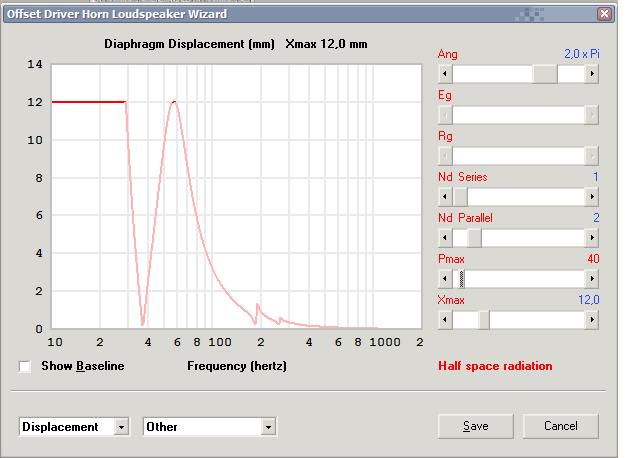Open the Other dropdown list
The image size is (640, 458).
tap(268, 427)
